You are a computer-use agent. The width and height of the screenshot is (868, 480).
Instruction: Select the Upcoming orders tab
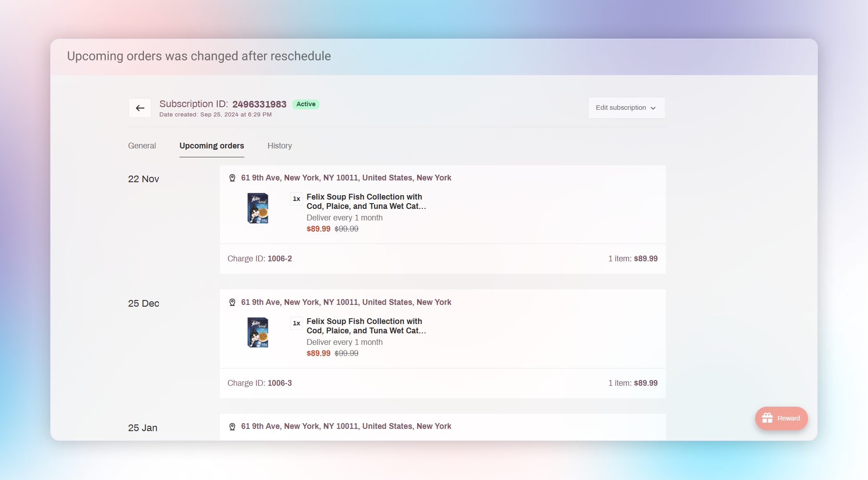pyautogui.click(x=211, y=146)
